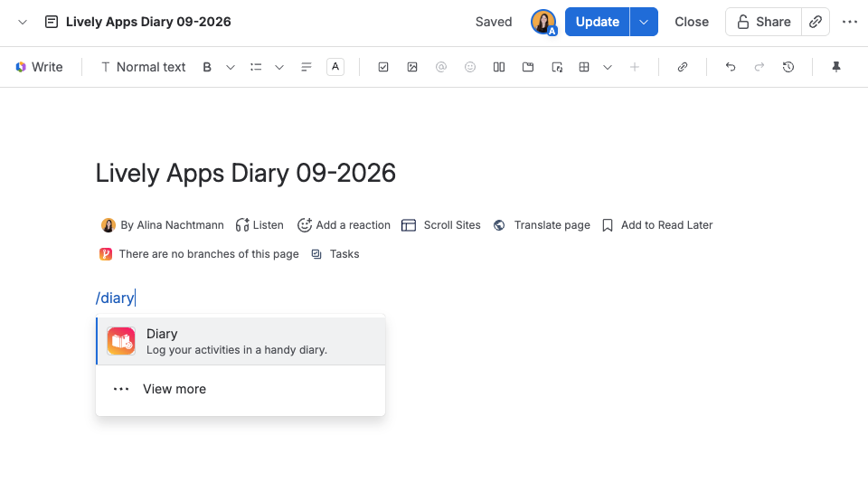Insert a table
Image resolution: width=868 pixels, height=483 pixels.
point(584,67)
